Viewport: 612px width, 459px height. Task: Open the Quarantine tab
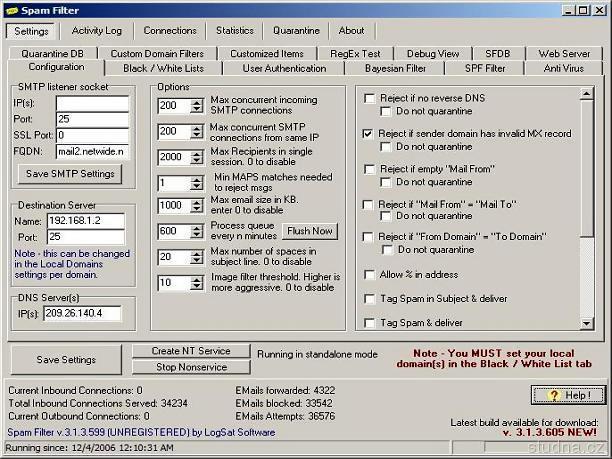pos(294,31)
